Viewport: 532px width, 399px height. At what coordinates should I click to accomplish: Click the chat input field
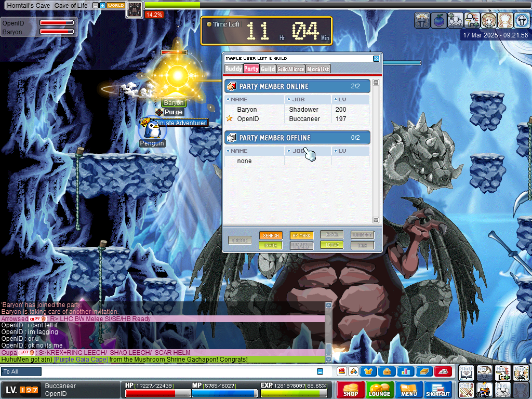coord(179,371)
